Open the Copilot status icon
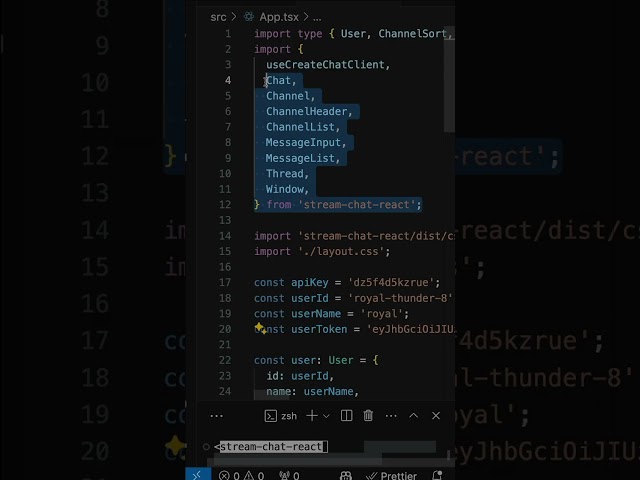This screenshot has width=640, height=480. 346,476
